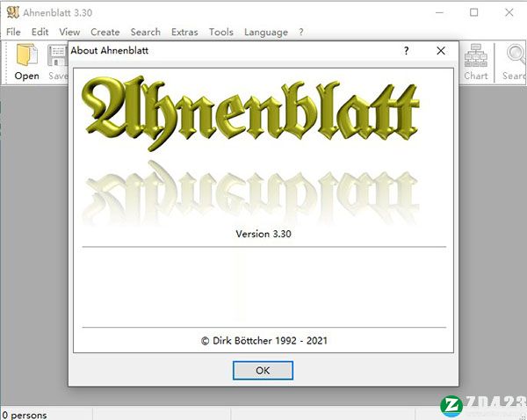Click the 0 persons status bar entry
Screen dimensions: 527x420
pos(25,416)
